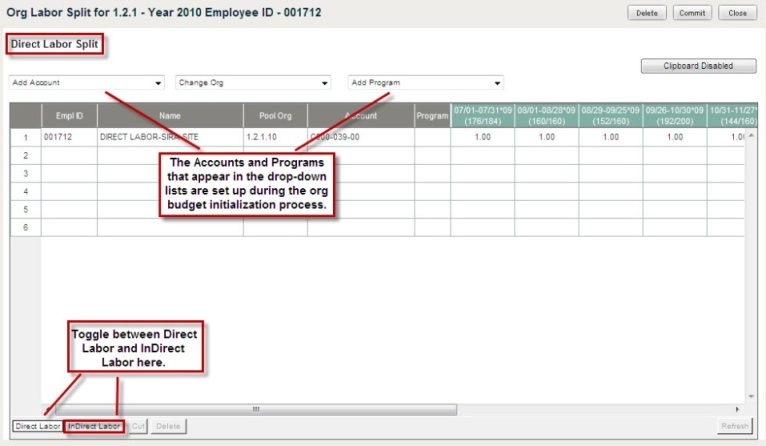Viewport: 766px width, 446px height.
Task: Select the DIRECT LABOR-SIRA SITE name cell
Action: [x=170, y=137]
